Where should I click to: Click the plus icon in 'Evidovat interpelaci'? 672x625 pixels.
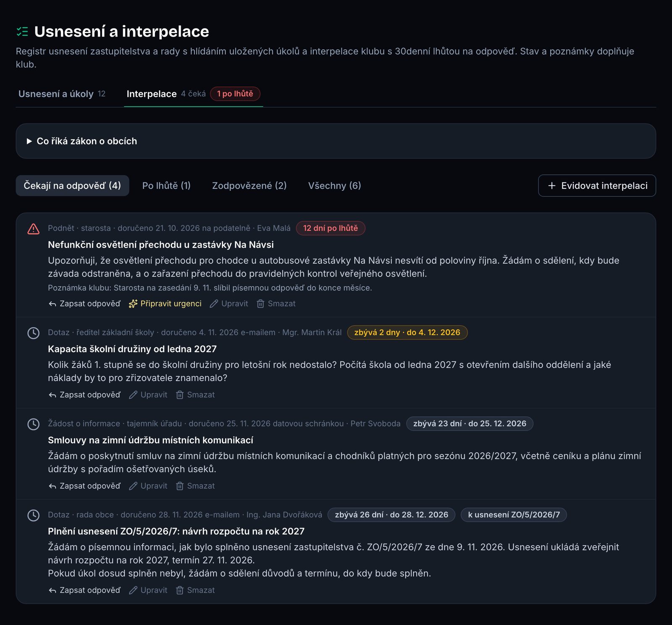[552, 186]
